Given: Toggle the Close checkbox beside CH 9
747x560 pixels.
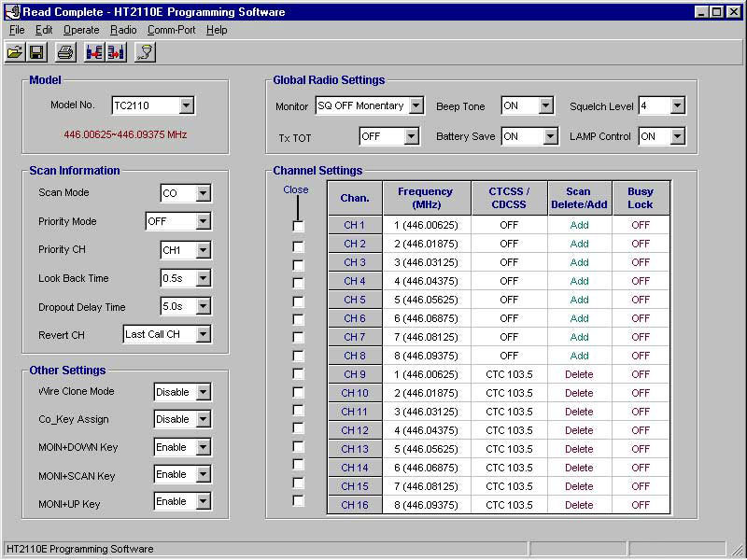Looking at the screenshot, I should (x=298, y=373).
